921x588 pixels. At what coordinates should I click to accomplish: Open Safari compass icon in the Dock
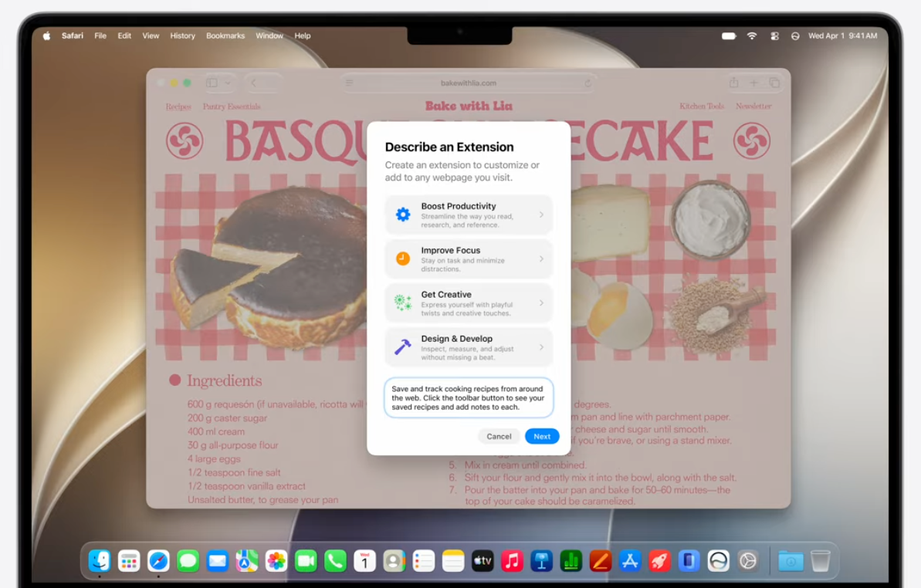tap(158, 561)
